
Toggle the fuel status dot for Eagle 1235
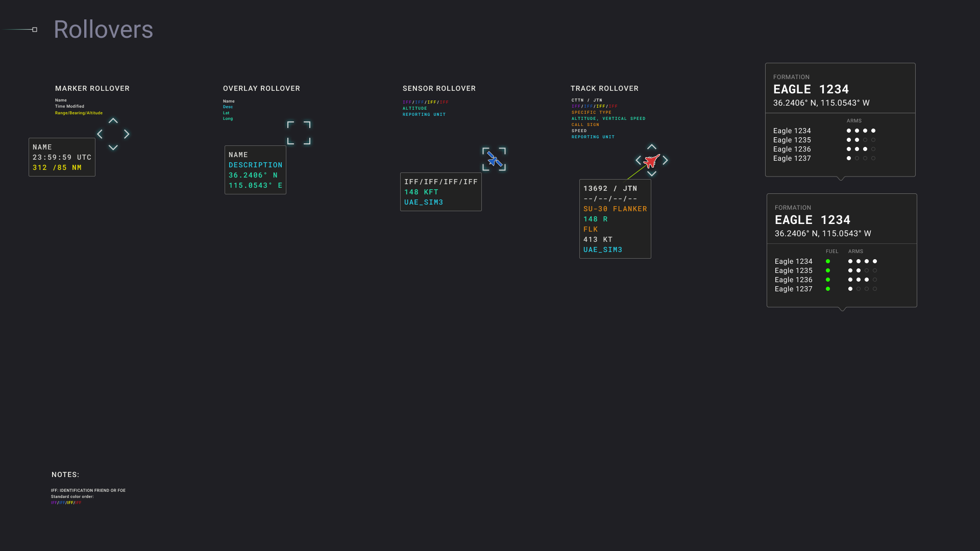point(828,270)
